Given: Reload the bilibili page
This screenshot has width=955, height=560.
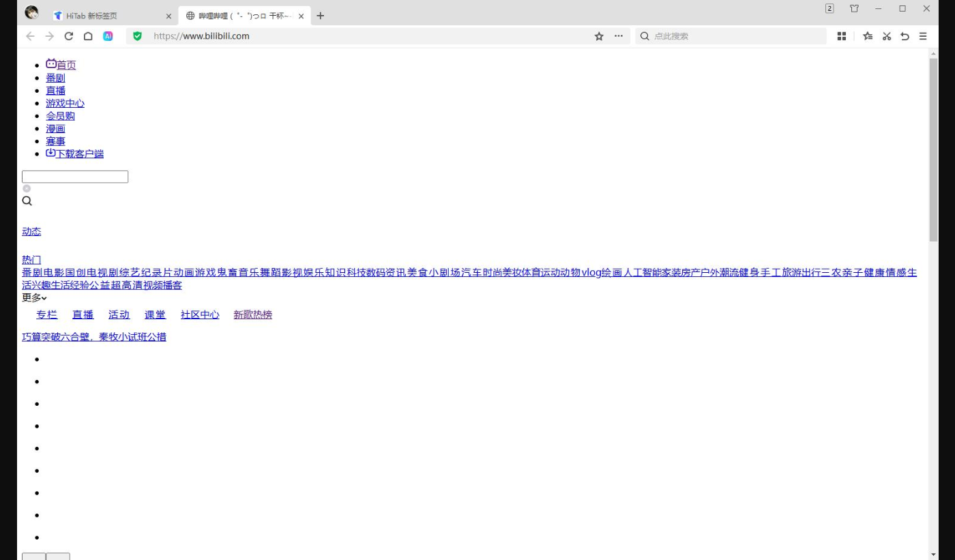Looking at the screenshot, I should coord(68,36).
